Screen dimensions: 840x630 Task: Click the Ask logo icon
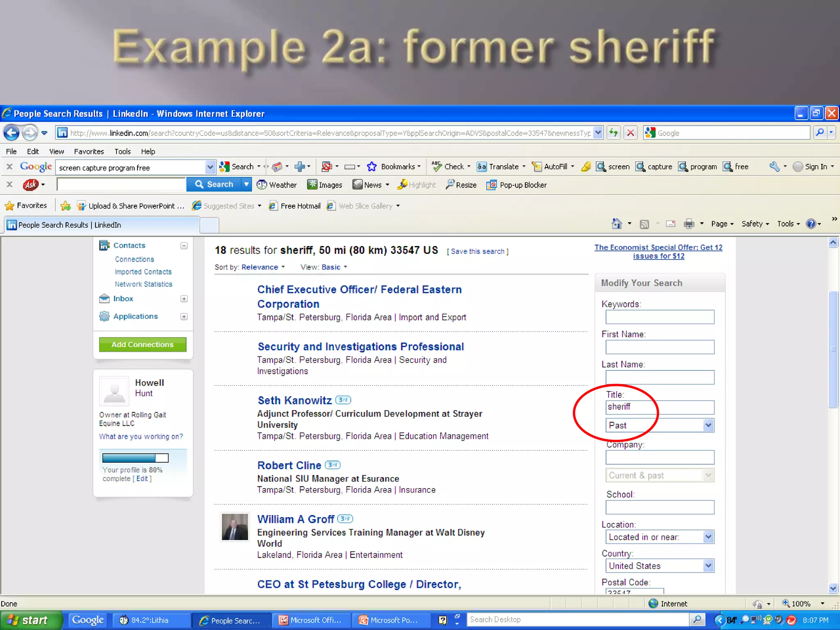click(31, 185)
